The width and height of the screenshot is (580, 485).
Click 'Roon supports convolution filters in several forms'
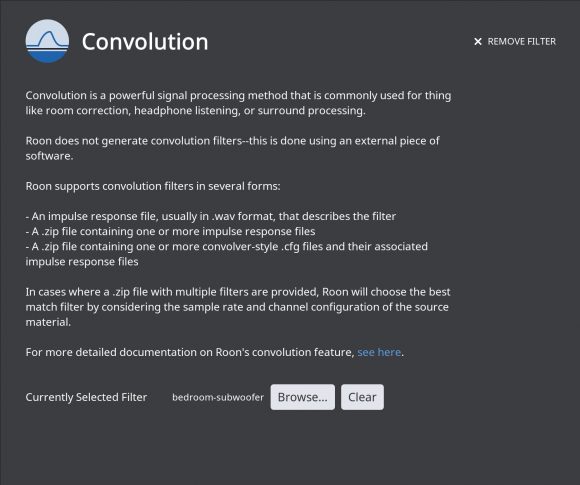click(x=153, y=186)
